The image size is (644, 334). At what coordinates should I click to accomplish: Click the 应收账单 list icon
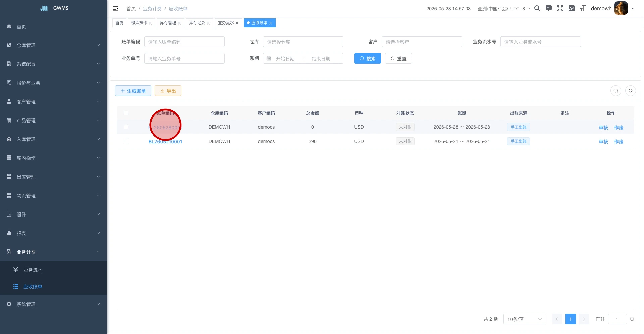(16, 286)
